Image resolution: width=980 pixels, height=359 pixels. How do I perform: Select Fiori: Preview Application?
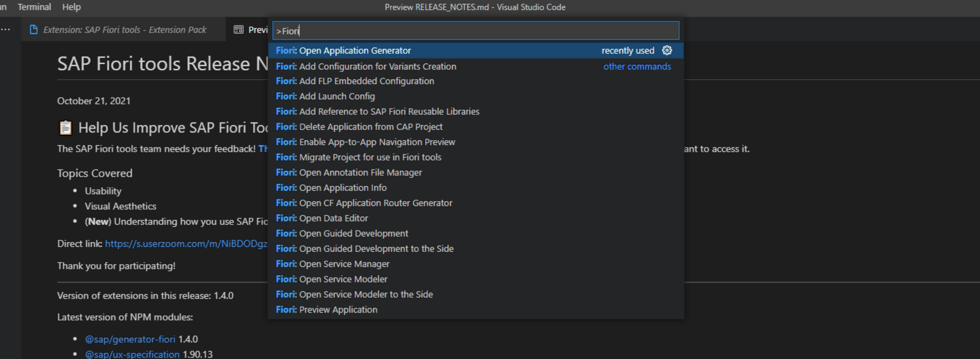[x=476, y=309]
